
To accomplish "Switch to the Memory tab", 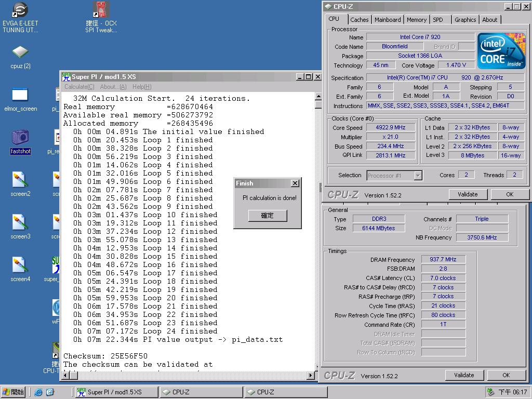I will pyautogui.click(x=417, y=20).
